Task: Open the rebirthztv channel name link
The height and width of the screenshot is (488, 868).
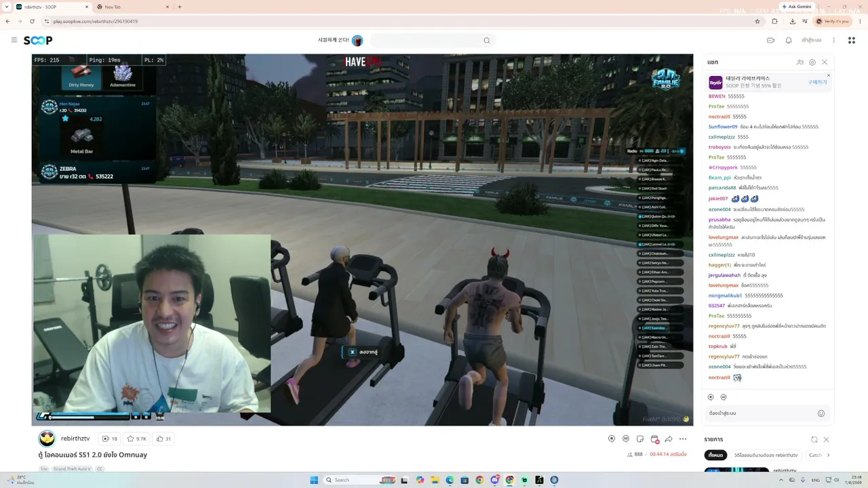Action: [75, 439]
